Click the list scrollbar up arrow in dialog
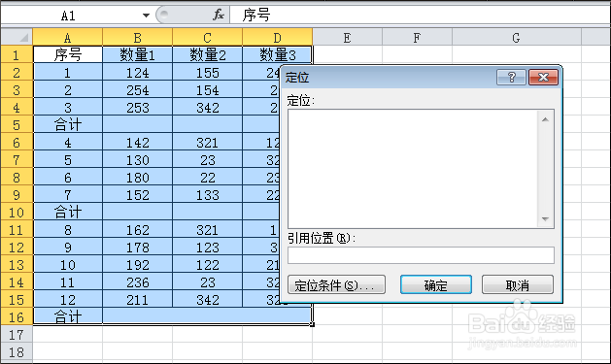Screen dimensions: 611x364 tap(545, 119)
